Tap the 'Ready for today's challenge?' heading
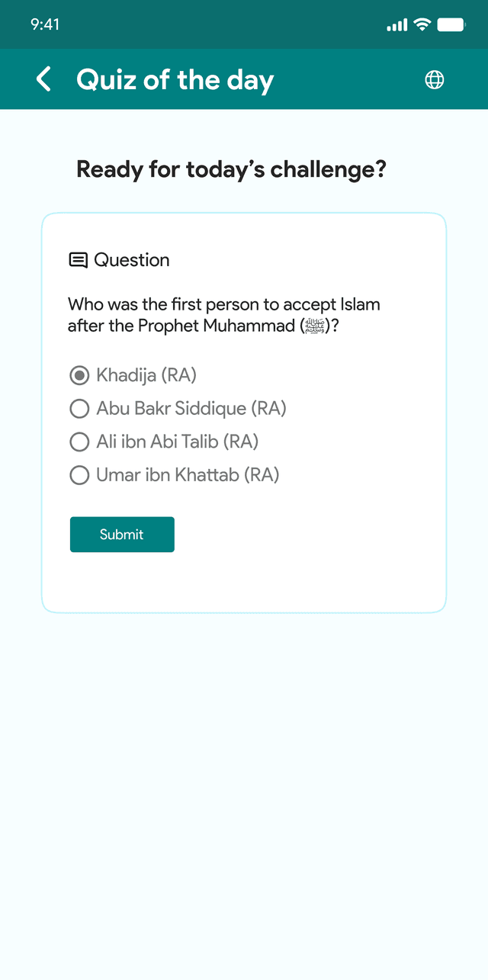The image size is (488, 980). coord(231,169)
